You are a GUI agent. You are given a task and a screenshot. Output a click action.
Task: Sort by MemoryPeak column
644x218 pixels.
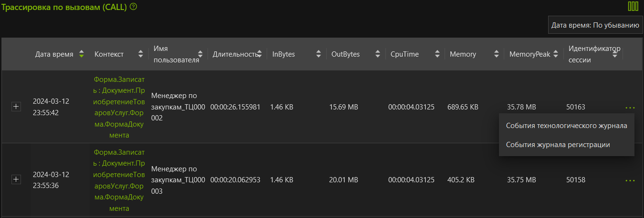tap(556, 54)
